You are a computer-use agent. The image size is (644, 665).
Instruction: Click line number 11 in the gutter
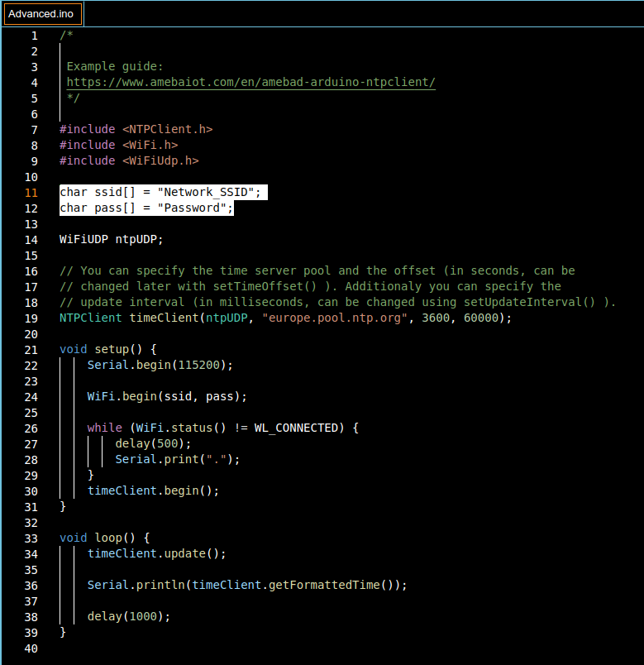31,193
